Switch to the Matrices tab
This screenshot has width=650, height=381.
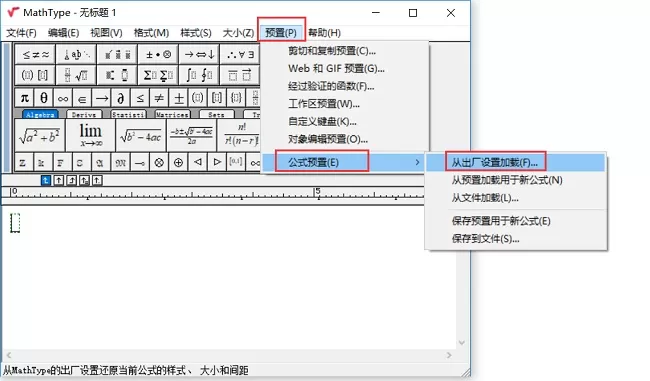tap(172, 114)
